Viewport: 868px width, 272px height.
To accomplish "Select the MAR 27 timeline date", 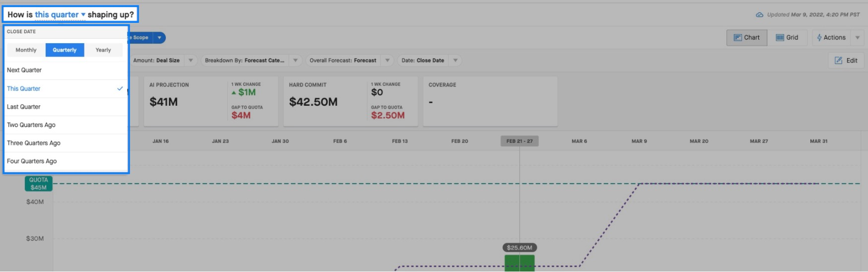I will tap(759, 141).
